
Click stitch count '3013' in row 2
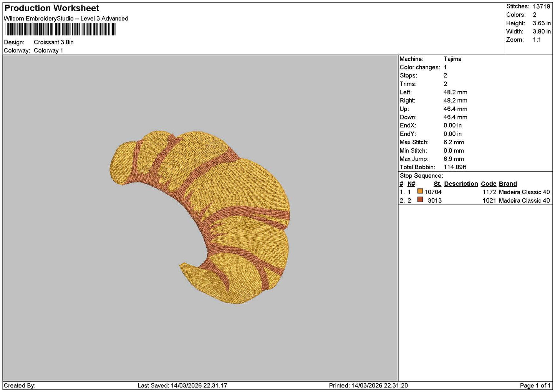point(435,200)
